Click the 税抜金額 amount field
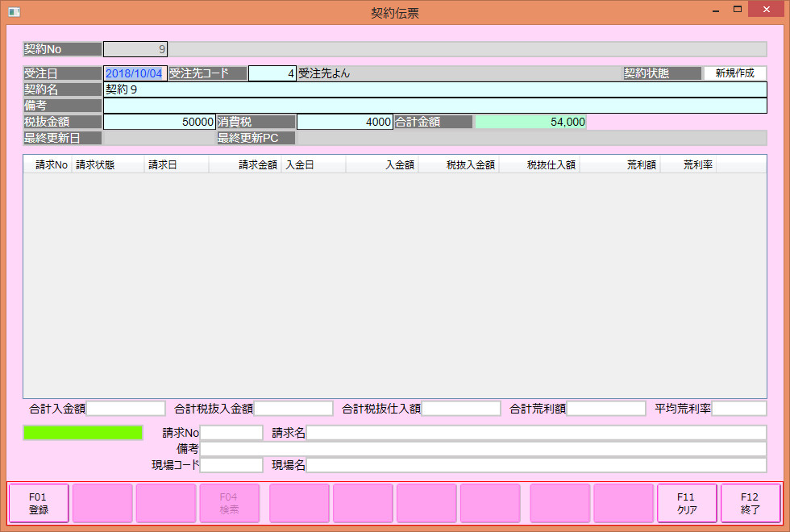Viewport: 790px width, 532px height. [x=160, y=122]
